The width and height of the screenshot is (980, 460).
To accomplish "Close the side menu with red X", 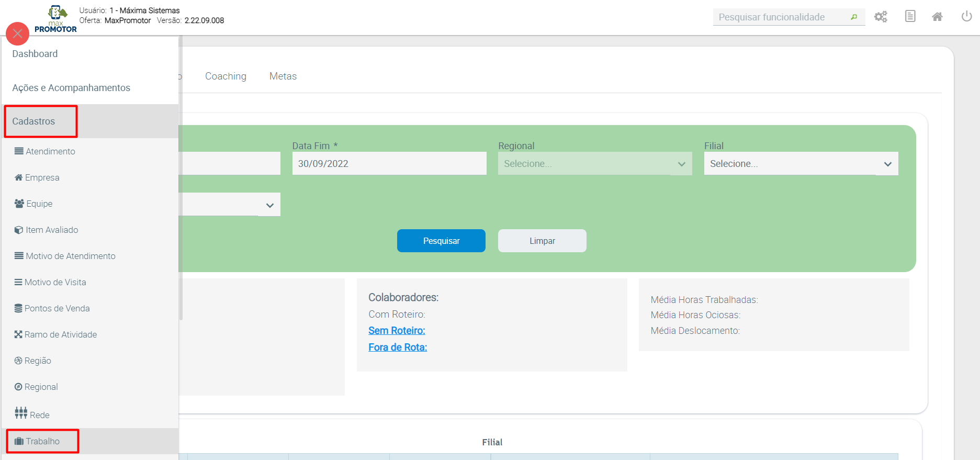I will point(17,33).
